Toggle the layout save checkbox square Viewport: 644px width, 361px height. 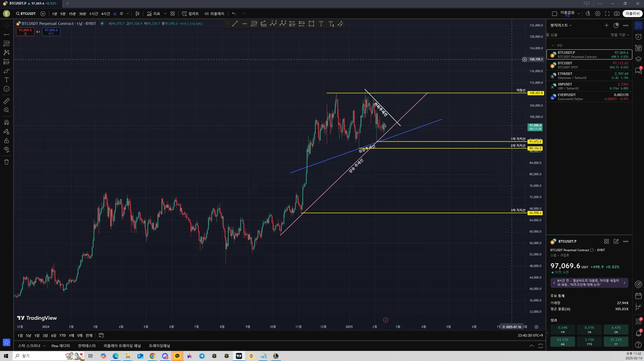(x=554, y=14)
